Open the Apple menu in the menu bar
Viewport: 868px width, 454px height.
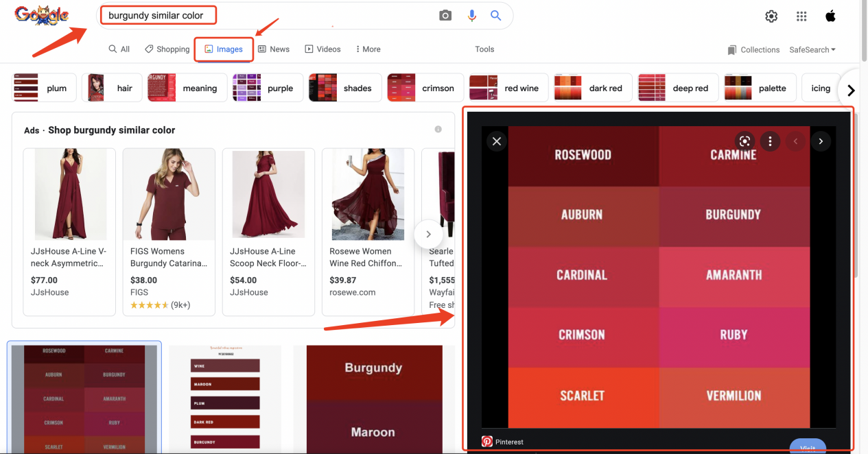point(830,14)
